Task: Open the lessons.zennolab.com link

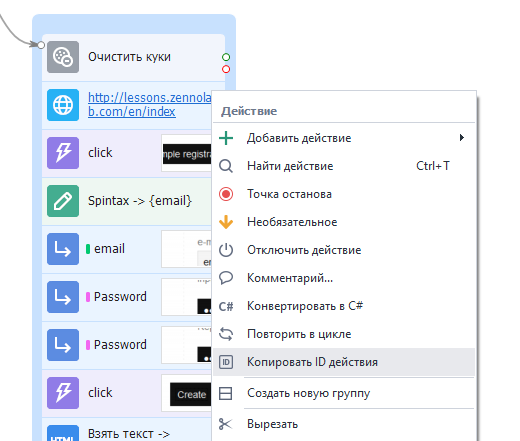Action: click(x=150, y=104)
